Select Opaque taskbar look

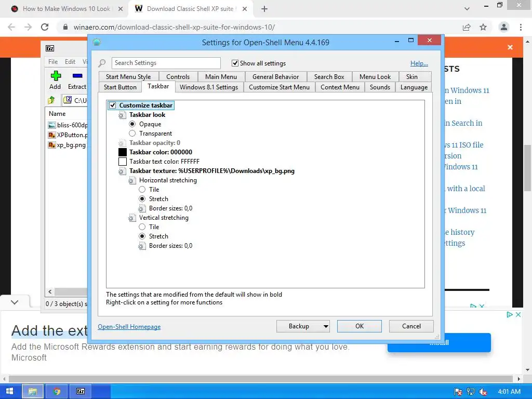pyautogui.click(x=132, y=124)
